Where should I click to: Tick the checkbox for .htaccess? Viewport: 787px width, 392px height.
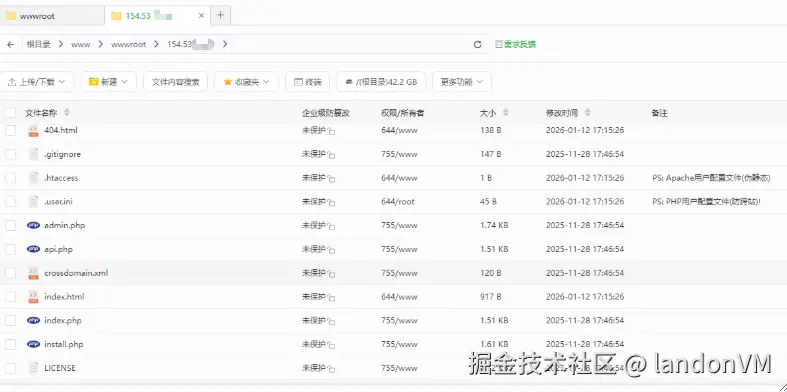pyautogui.click(x=11, y=178)
